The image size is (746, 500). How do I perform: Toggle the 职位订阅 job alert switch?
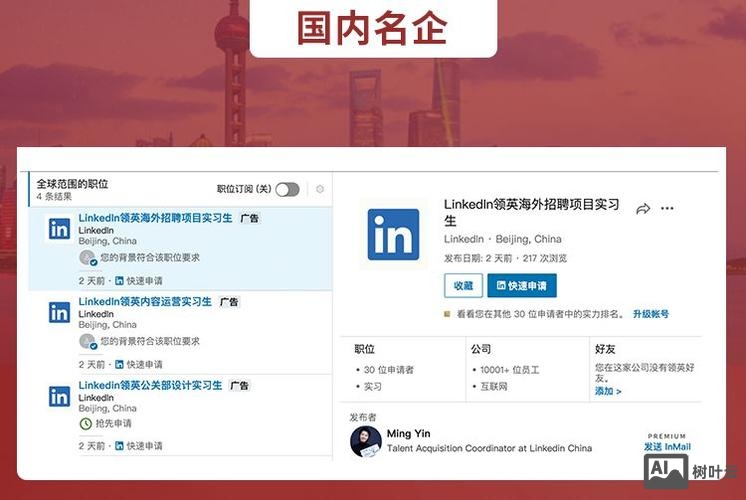coord(287,189)
